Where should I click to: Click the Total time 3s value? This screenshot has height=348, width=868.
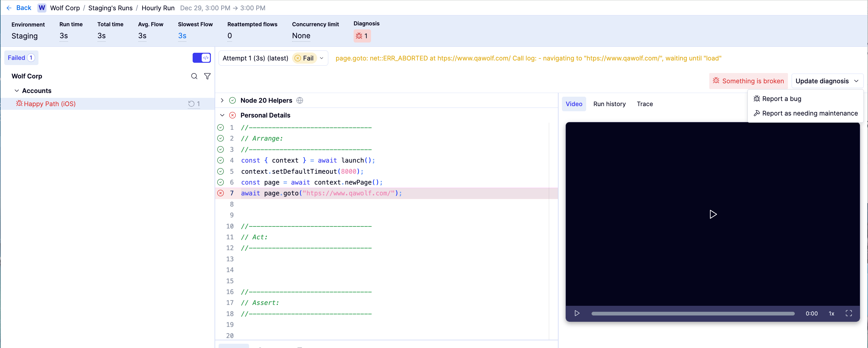(x=101, y=36)
